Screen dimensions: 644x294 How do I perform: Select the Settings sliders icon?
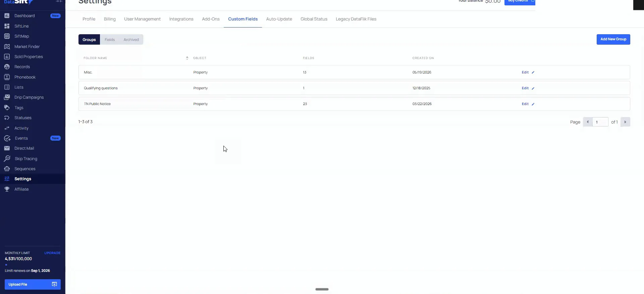click(7, 179)
